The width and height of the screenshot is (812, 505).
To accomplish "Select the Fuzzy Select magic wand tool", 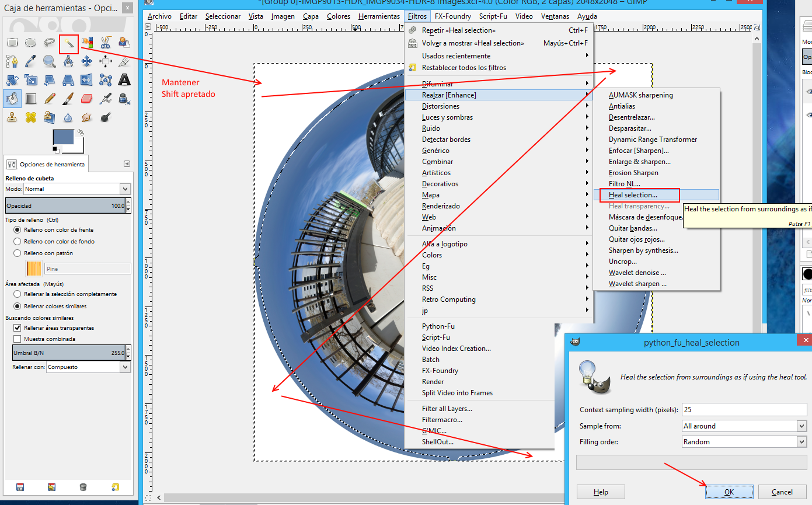I will (69, 43).
